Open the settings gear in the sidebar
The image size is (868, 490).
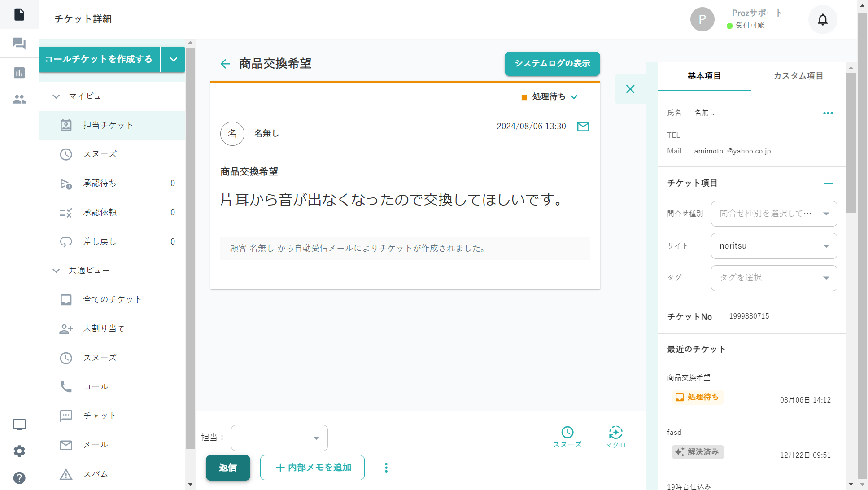click(x=19, y=451)
